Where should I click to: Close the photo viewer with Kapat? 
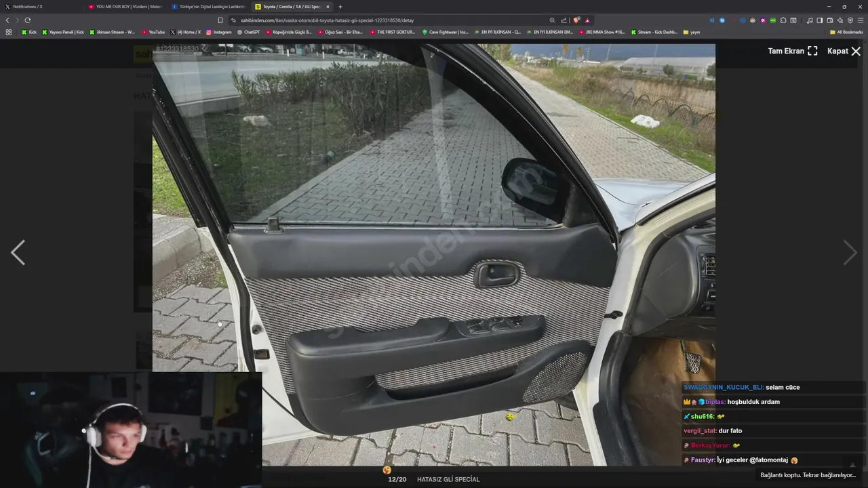point(844,51)
